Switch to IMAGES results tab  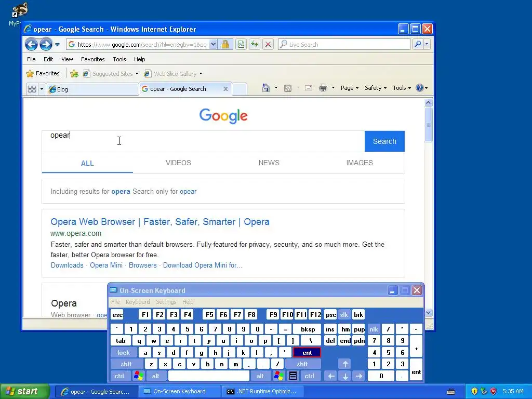tap(360, 163)
